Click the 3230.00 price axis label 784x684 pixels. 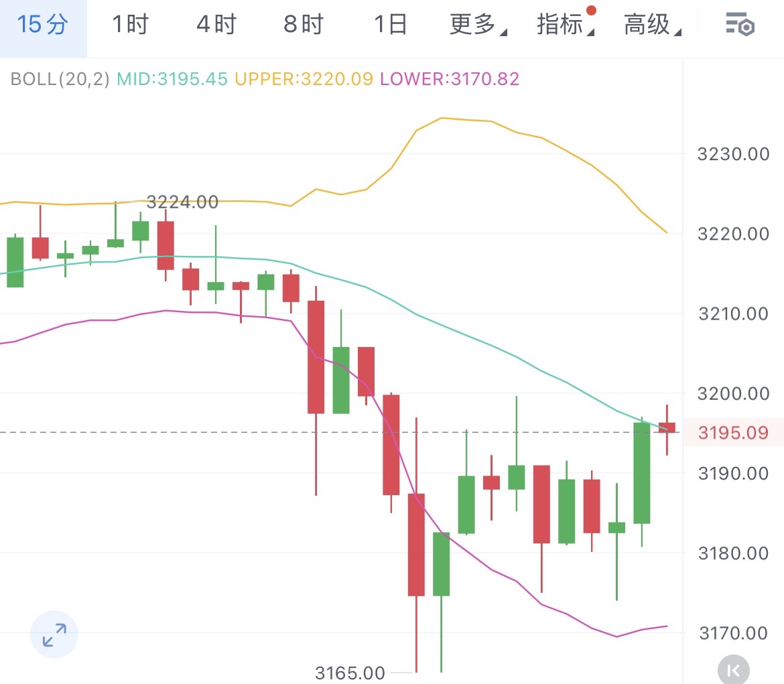[x=733, y=154]
